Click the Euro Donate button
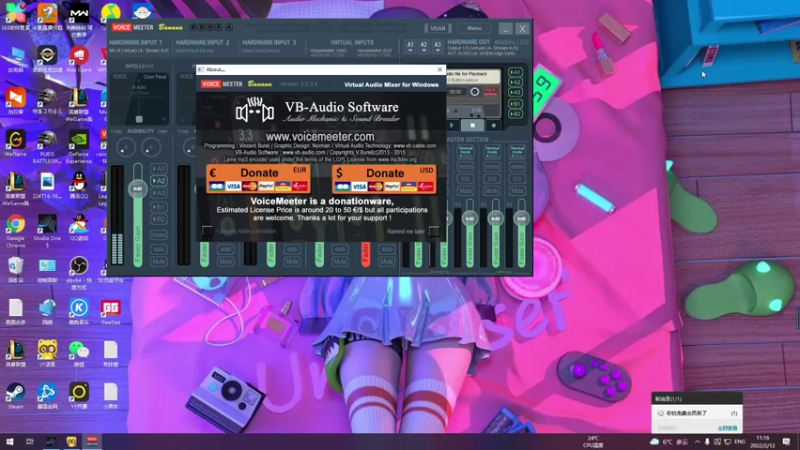The height and width of the screenshot is (450, 800). [x=258, y=179]
